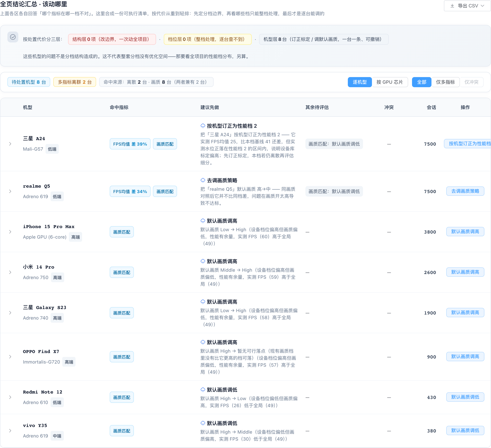The height and width of the screenshot is (448, 491).
Task: Click the FPS均值 差 34% tag
Action: point(130,191)
